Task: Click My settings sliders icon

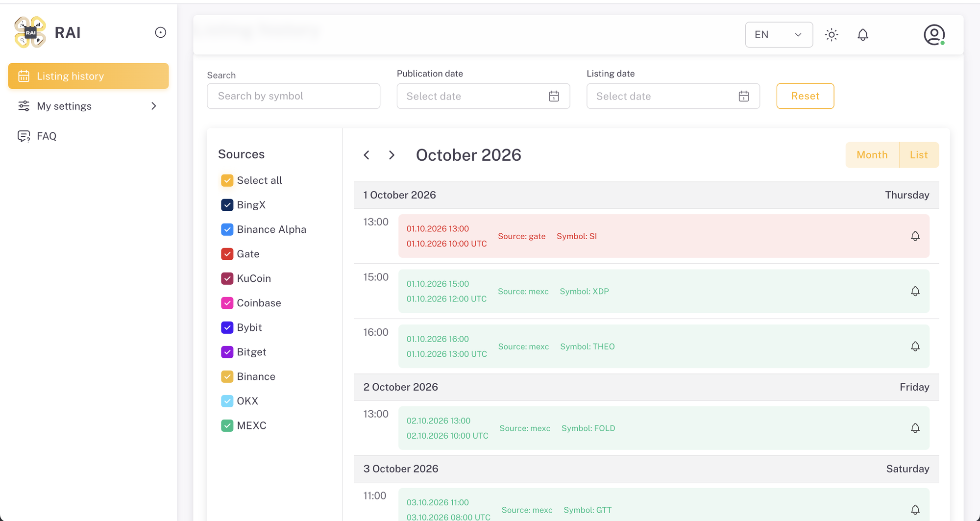Action: point(24,106)
